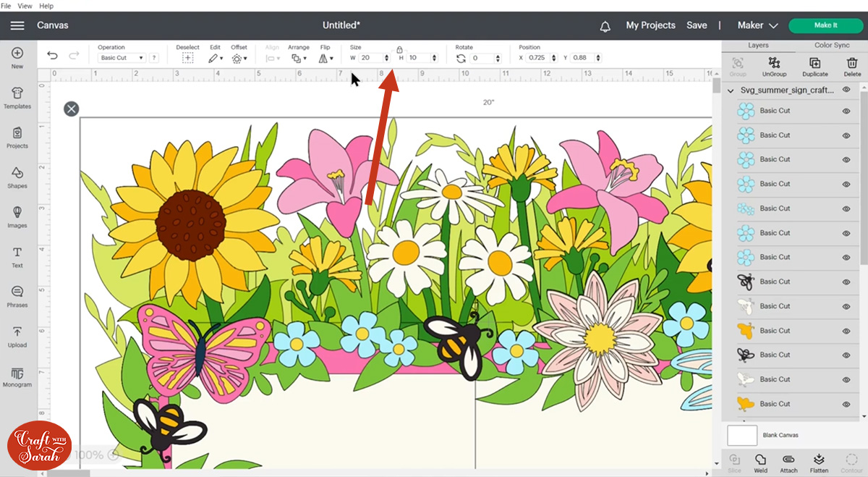868x477 pixels.
Task: Click the Blank Canvas color swatch
Action: [742, 435]
